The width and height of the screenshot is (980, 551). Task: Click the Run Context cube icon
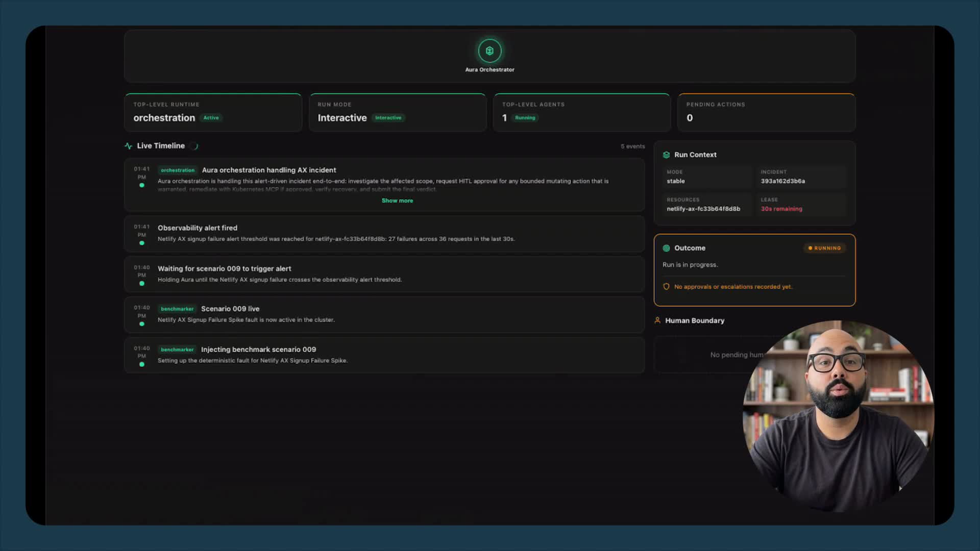[666, 155]
